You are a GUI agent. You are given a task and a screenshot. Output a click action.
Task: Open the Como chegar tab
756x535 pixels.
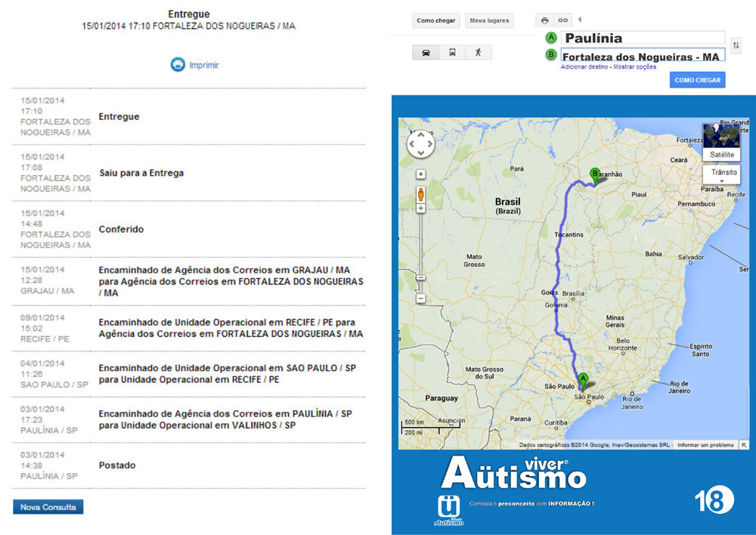pyautogui.click(x=435, y=20)
